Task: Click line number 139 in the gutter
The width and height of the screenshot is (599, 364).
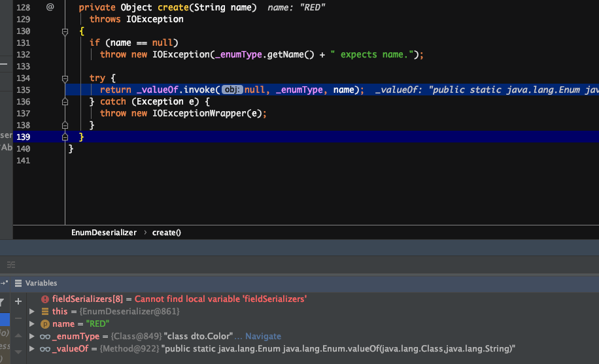Action: point(22,137)
